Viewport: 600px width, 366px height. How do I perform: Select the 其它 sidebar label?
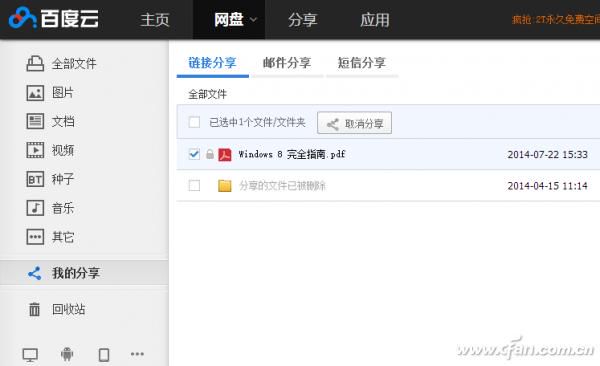point(63,237)
